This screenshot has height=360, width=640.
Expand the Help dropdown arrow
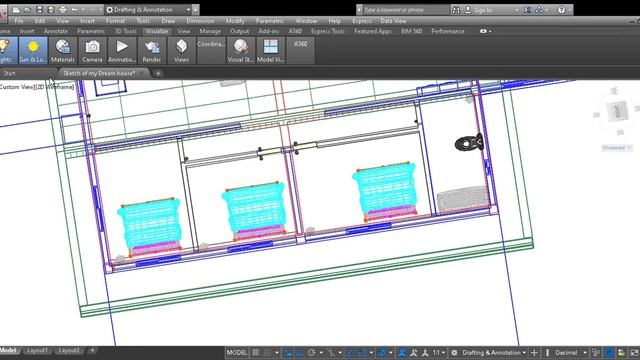click(570, 10)
